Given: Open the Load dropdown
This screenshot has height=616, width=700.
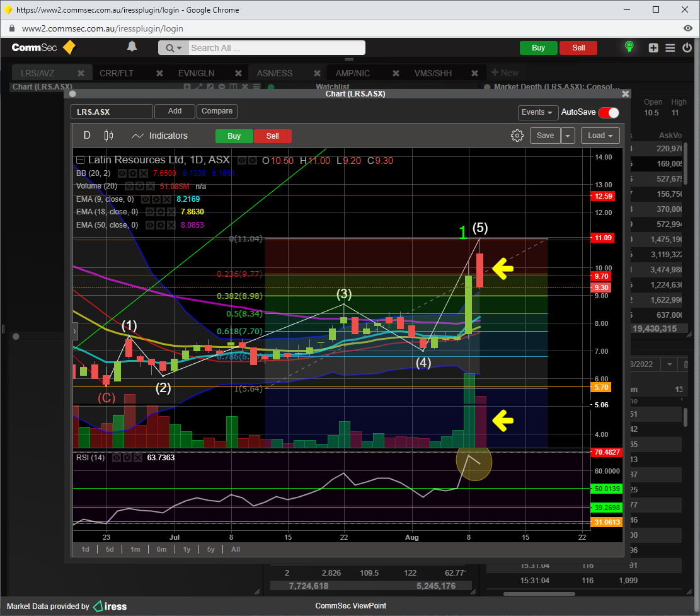Looking at the screenshot, I should tap(600, 136).
